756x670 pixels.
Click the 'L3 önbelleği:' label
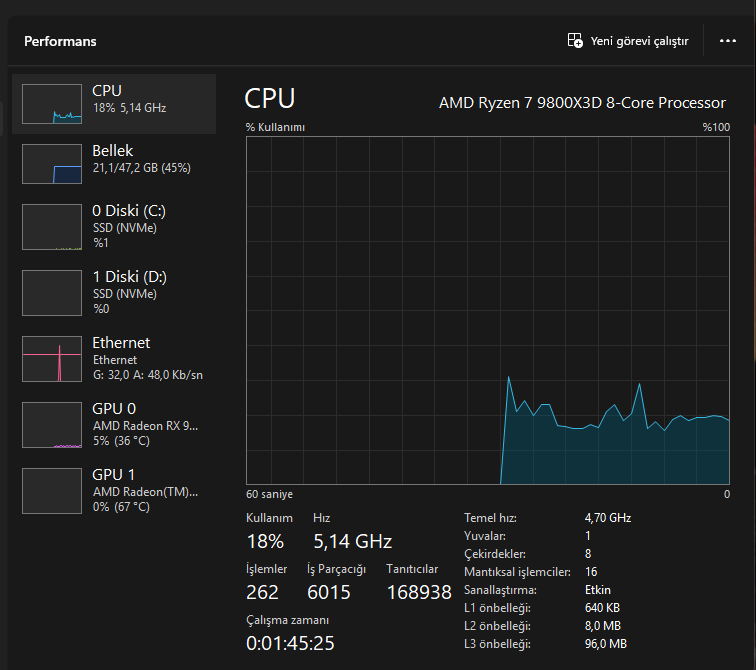497,644
